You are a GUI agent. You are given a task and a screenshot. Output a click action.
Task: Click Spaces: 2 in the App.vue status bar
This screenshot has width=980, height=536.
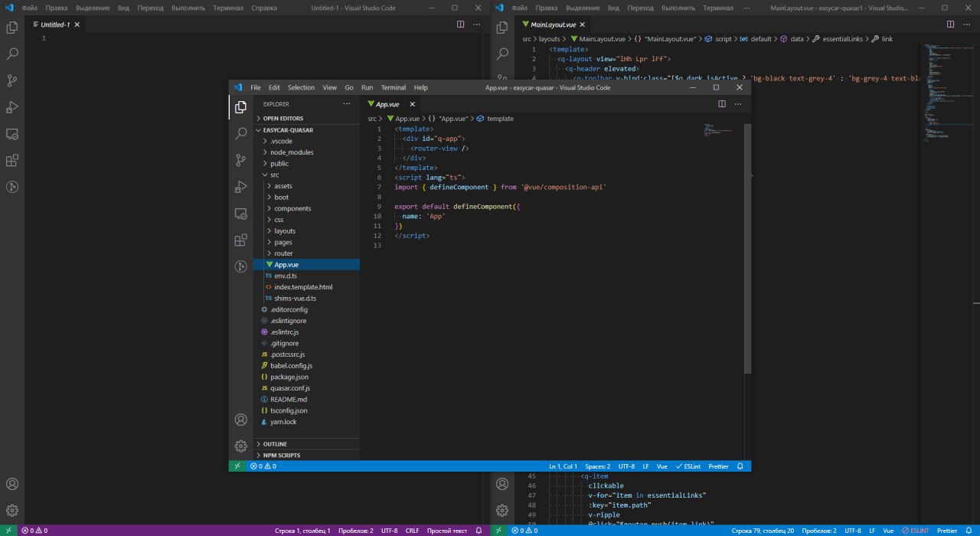point(598,466)
